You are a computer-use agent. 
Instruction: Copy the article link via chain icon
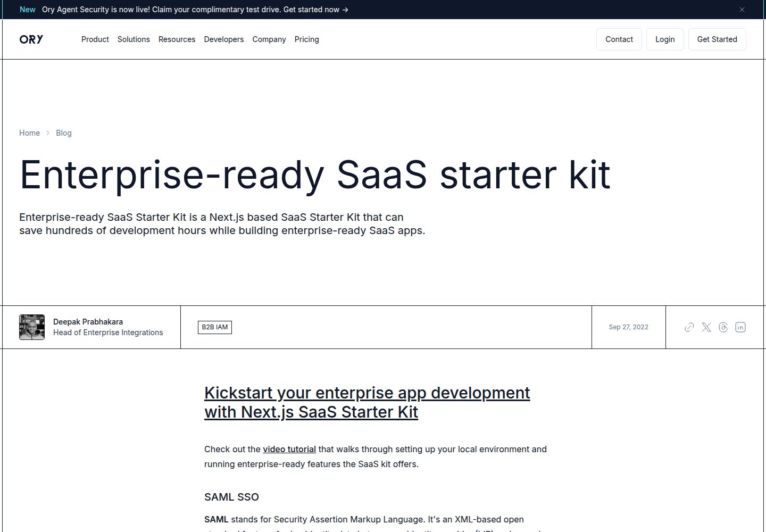point(689,327)
